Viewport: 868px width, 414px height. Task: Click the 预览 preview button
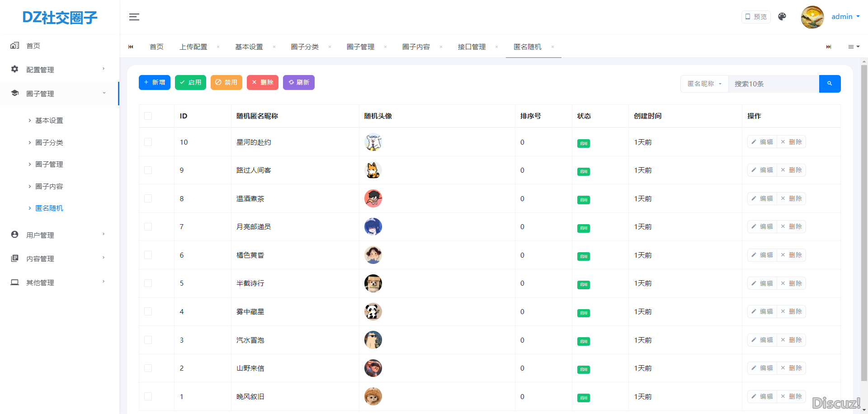[756, 17]
